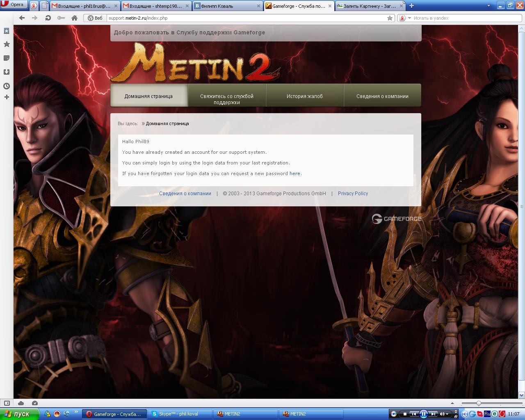525x420 pixels.
Task: Click the Домашняя страница breadcrumb
Action: [x=167, y=123]
